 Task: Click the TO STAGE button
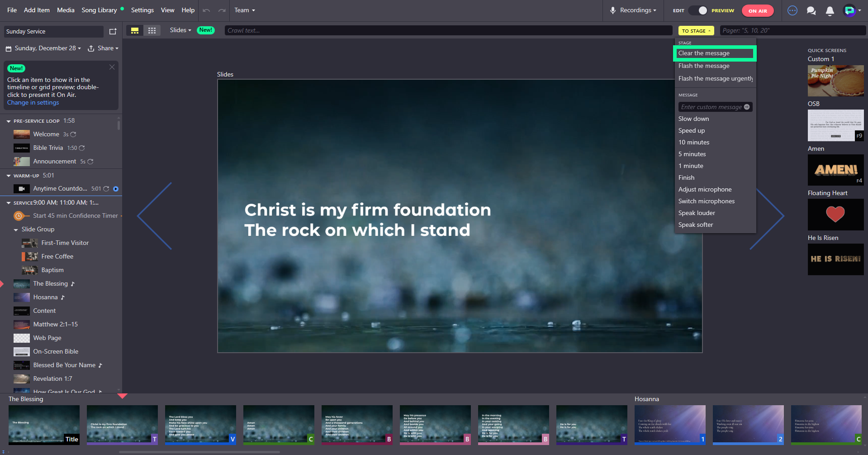click(696, 31)
